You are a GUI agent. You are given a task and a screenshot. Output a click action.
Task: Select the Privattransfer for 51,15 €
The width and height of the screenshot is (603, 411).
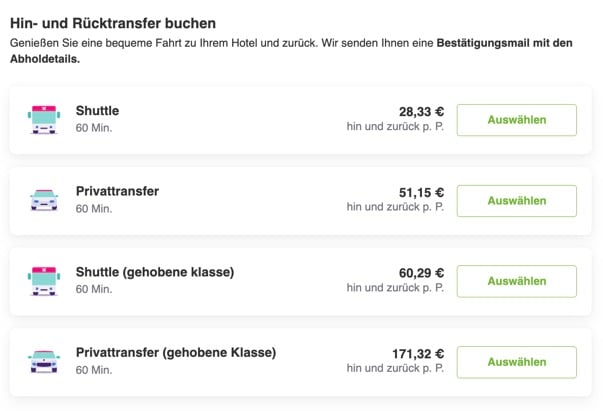tap(516, 201)
